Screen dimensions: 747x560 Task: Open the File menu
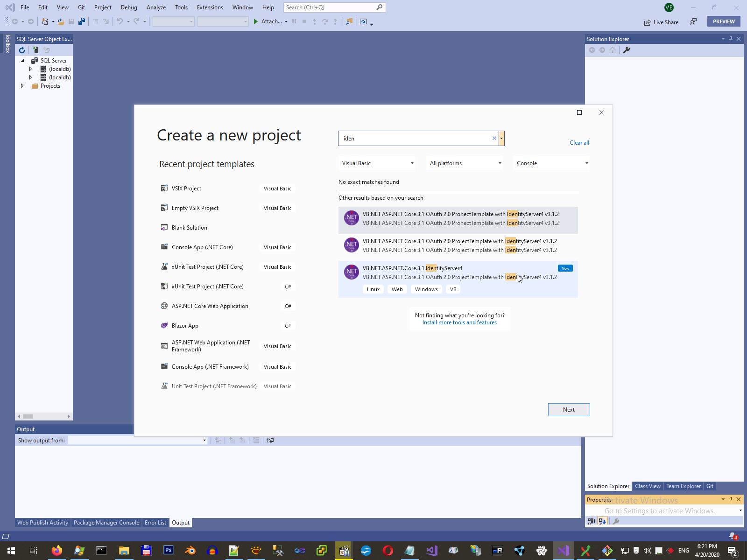pyautogui.click(x=25, y=7)
